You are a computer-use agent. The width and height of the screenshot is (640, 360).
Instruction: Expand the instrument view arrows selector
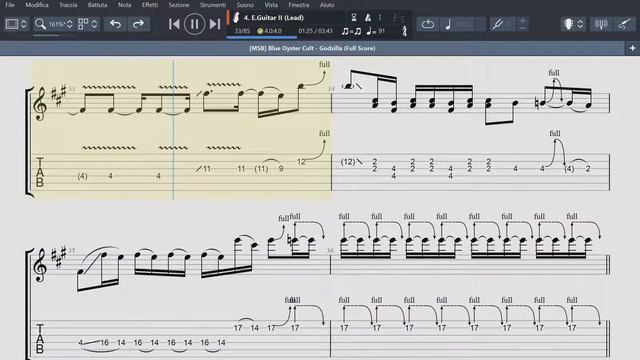(580, 24)
